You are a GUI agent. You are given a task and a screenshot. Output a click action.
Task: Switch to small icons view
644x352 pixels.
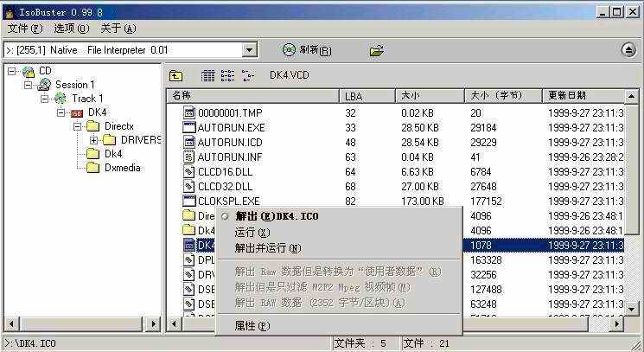[x=227, y=75]
